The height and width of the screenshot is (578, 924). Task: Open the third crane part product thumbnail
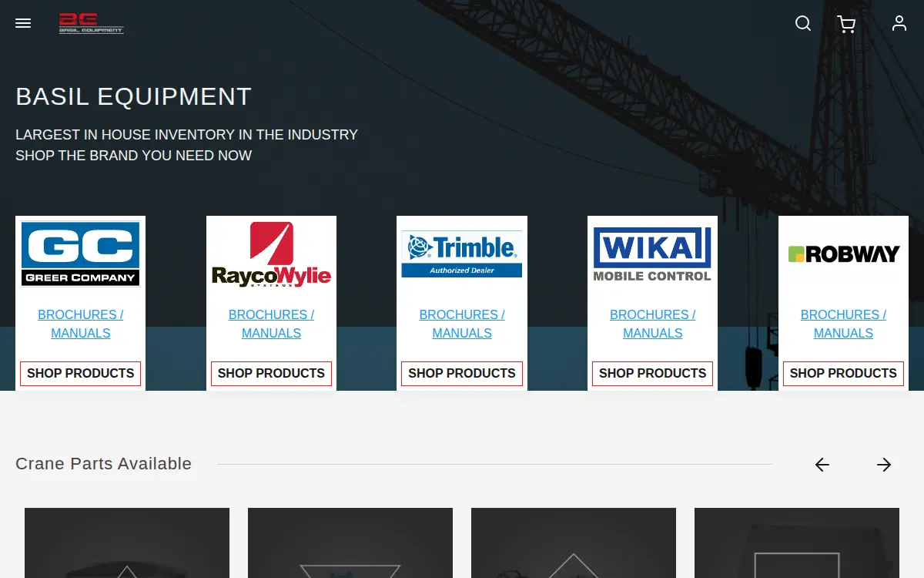pyautogui.click(x=574, y=543)
